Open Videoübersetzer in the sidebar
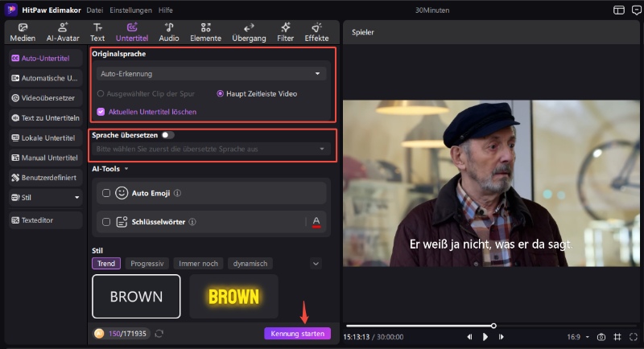The height and width of the screenshot is (349, 644). click(x=45, y=97)
